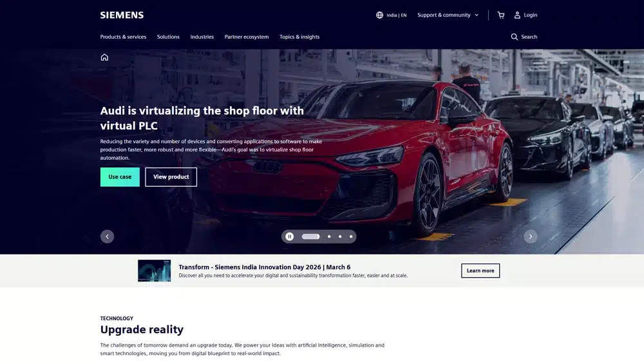The height and width of the screenshot is (364, 644).
Task: Open the shopping cart icon
Action: pos(500,15)
